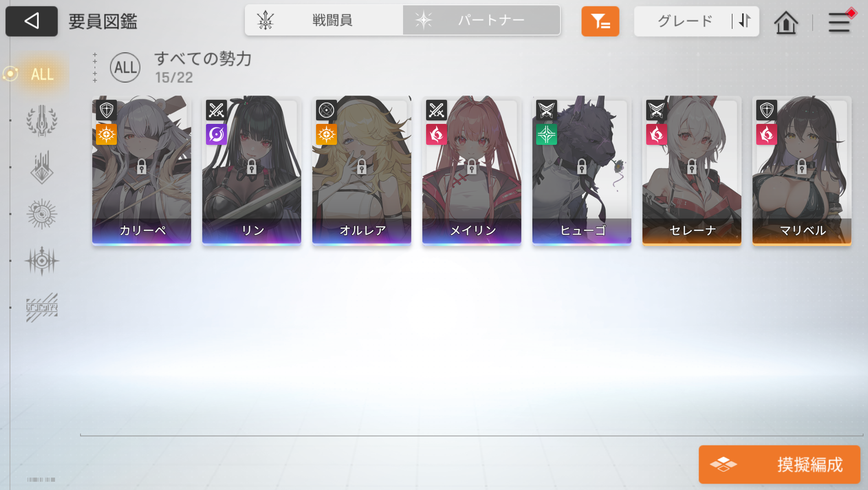Viewport: 868px width, 490px height.
Task: Switch to the 戦闘員 tab
Action: point(324,20)
